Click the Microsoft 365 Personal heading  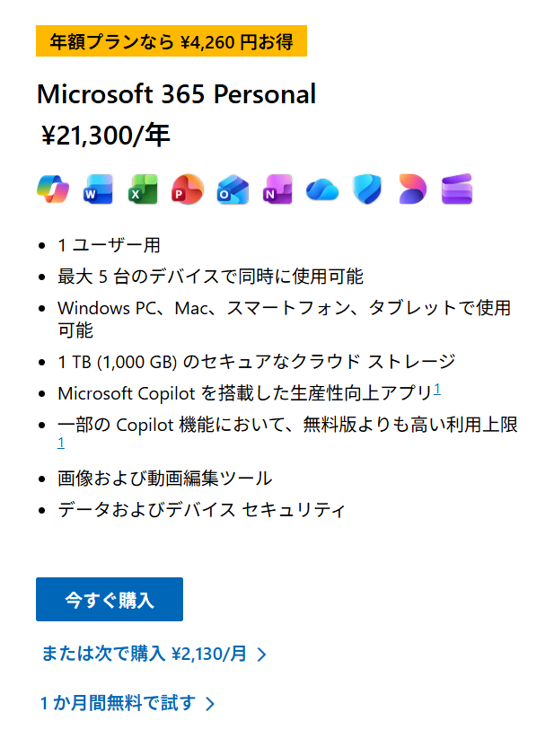click(176, 94)
